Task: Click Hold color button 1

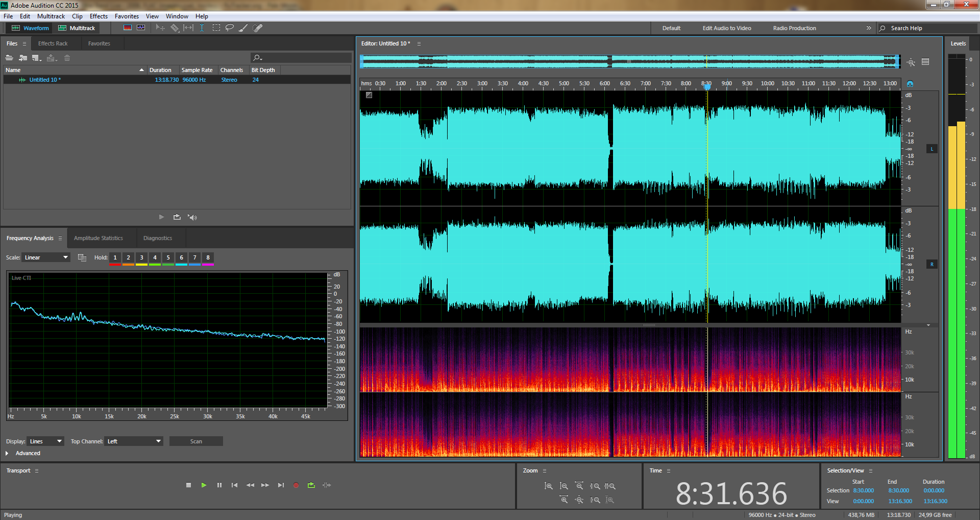Action: pyautogui.click(x=115, y=257)
